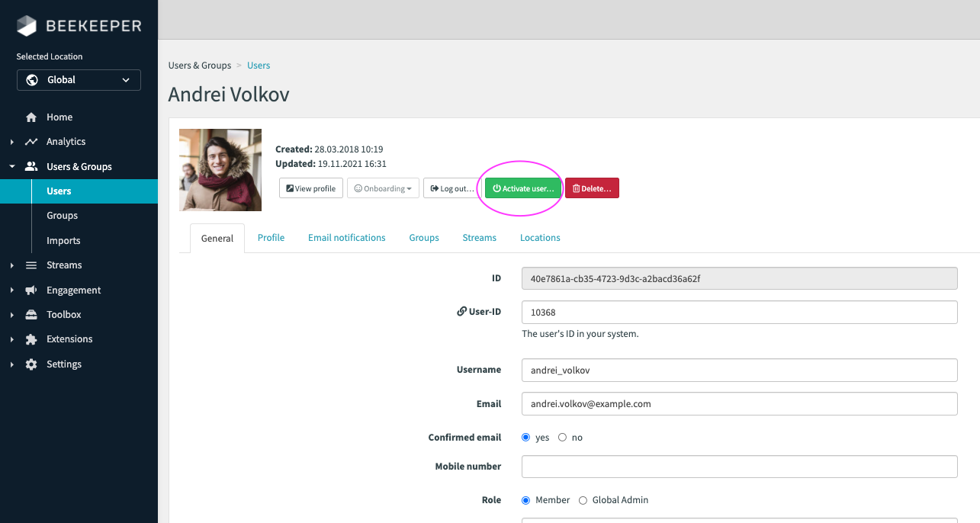The width and height of the screenshot is (980, 523).
Task: Click the Beekeeper logo in the top left
Action: coord(76,25)
